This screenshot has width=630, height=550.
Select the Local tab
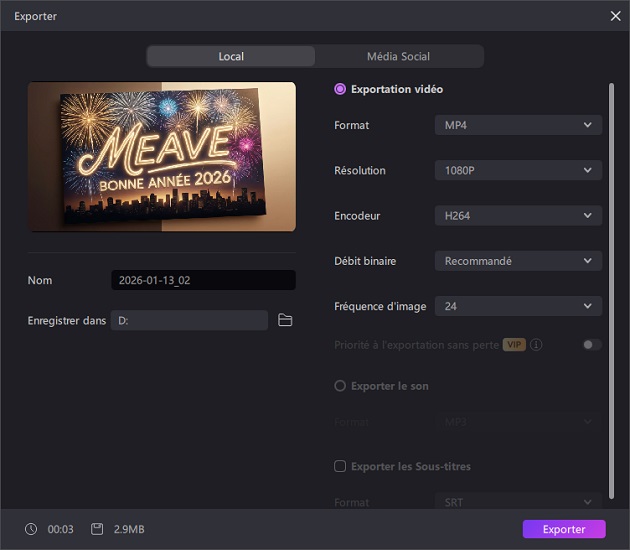231,56
